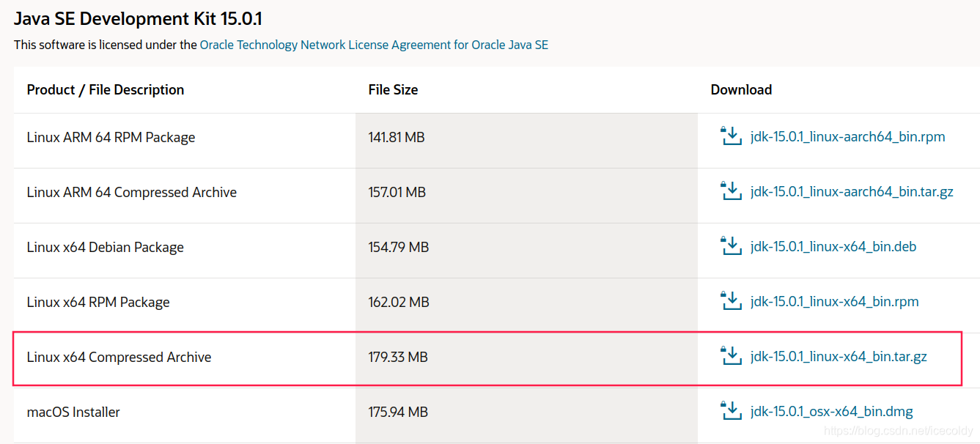Click download icon for jdk-15.0.1_linux-x64_bin.deb
The width and height of the screenshot is (980, 444).
click(732, 246)
